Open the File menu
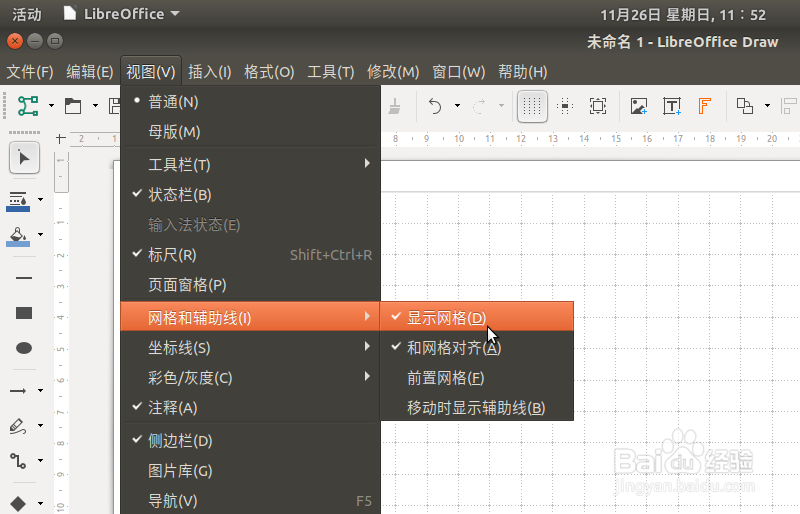 tap(30, 72)
